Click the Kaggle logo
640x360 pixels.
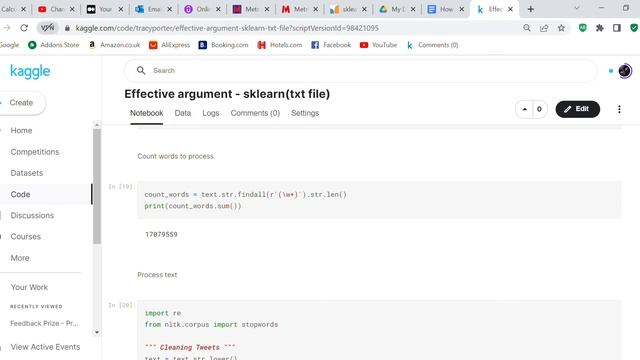coord(30,71)
